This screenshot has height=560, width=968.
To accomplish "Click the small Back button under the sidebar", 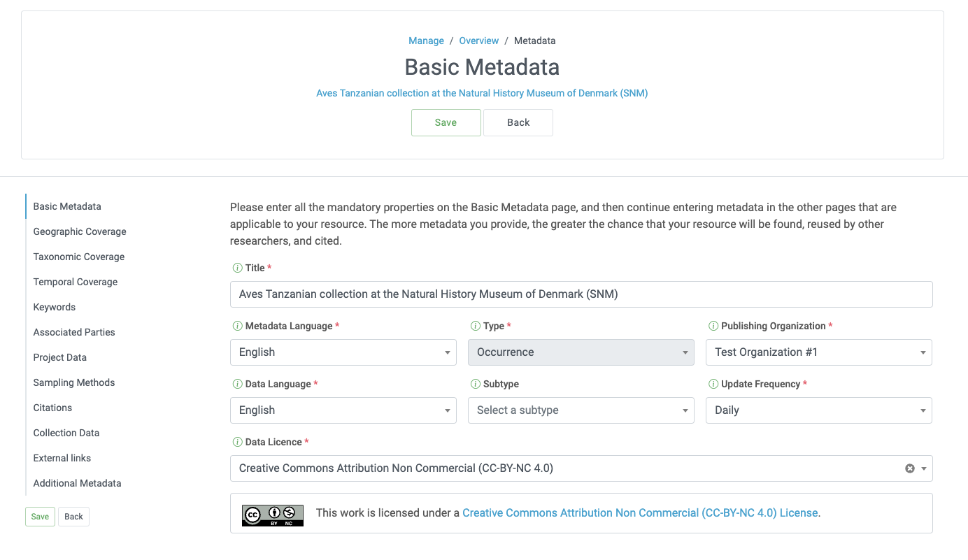I will coord(73,517).
